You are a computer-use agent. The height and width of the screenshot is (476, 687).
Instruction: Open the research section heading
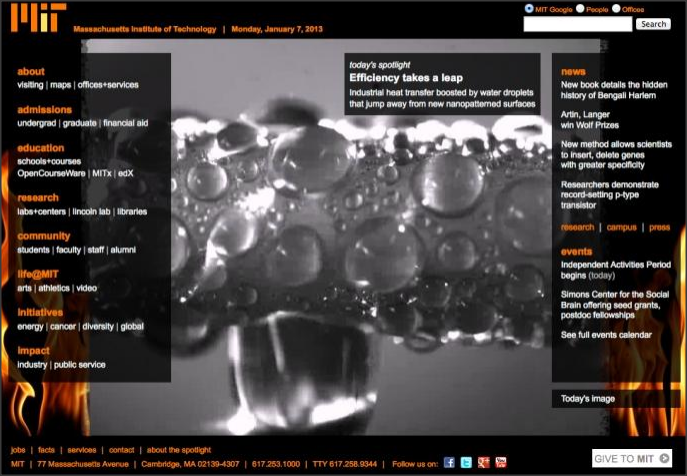tap(38, 198)
